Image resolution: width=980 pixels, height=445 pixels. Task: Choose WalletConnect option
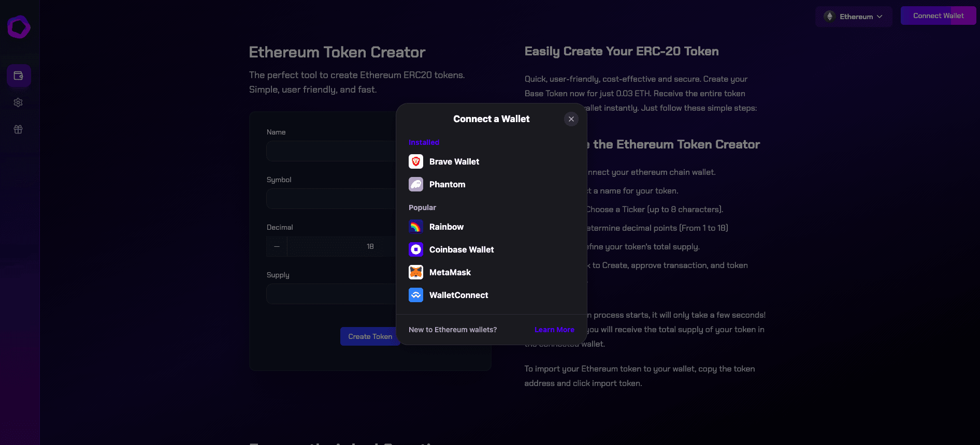491,295
